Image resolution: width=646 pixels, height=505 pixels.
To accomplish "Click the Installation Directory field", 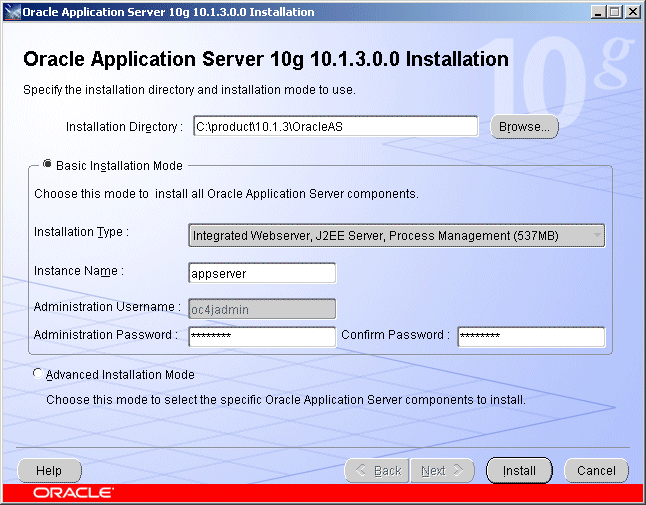I will coord(336,126).
